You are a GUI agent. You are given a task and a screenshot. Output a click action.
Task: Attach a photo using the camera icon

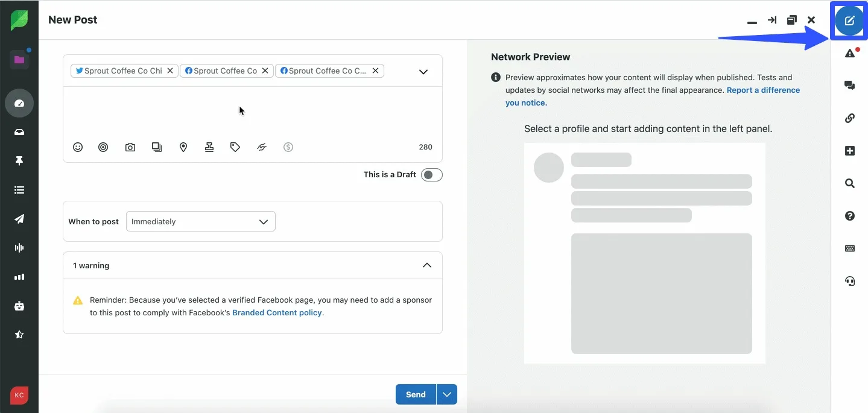pyautogui.click(x=130, y=147)
